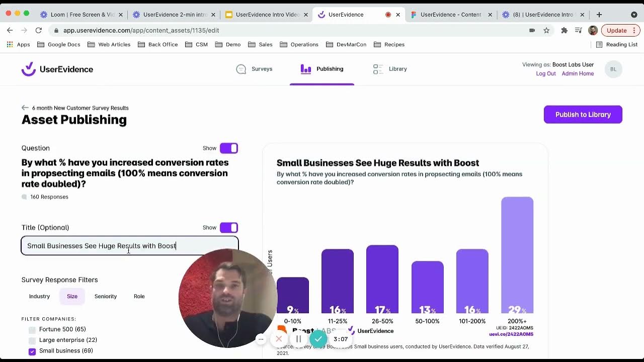Click Publish to Library button
Viewport: 644px width, 362px height.
583,115
